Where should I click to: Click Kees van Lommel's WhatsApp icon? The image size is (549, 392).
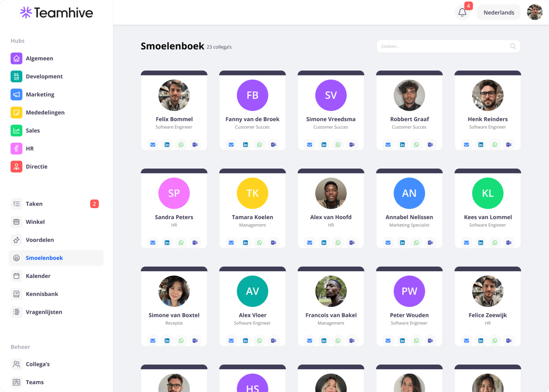495,242
